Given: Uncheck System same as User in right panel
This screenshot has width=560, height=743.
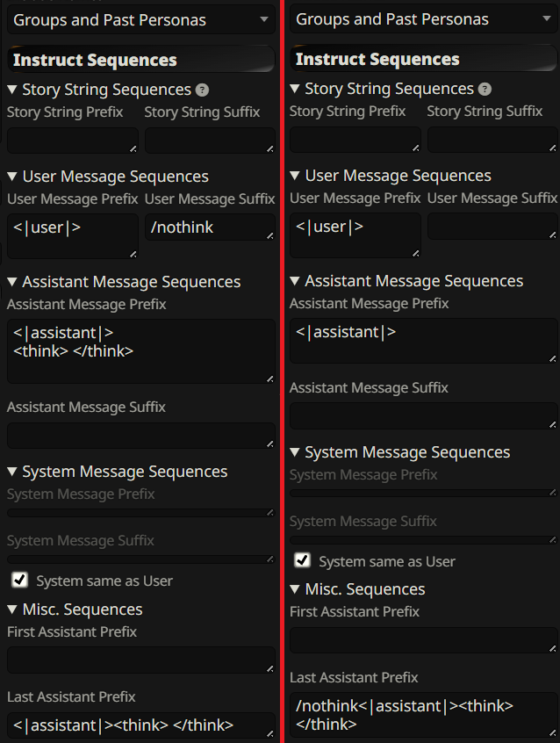Looking at the screenshot, I should tap(302, 560).
